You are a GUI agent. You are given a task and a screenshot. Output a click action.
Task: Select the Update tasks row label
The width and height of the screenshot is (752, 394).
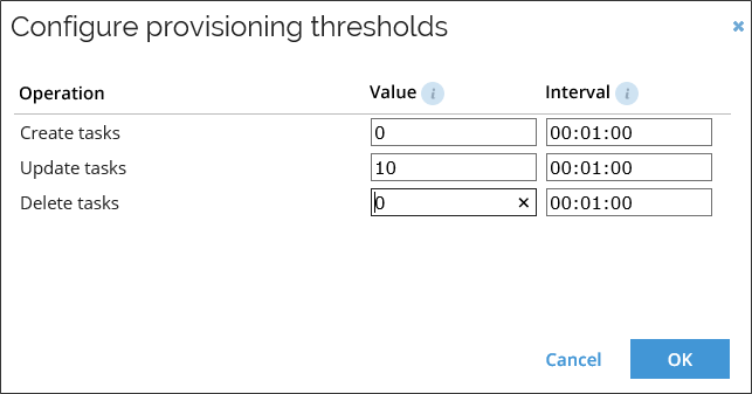click(x=73, y=168)
